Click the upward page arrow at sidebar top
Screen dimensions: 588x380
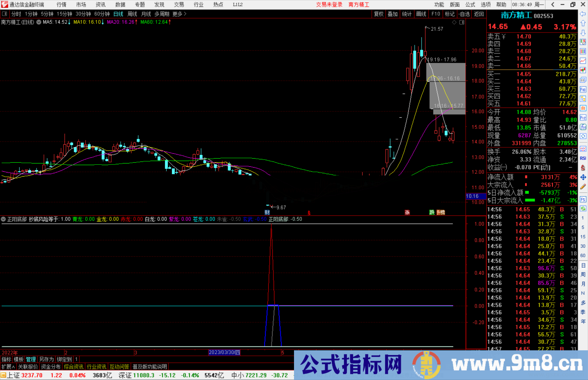tap(583, 23)
